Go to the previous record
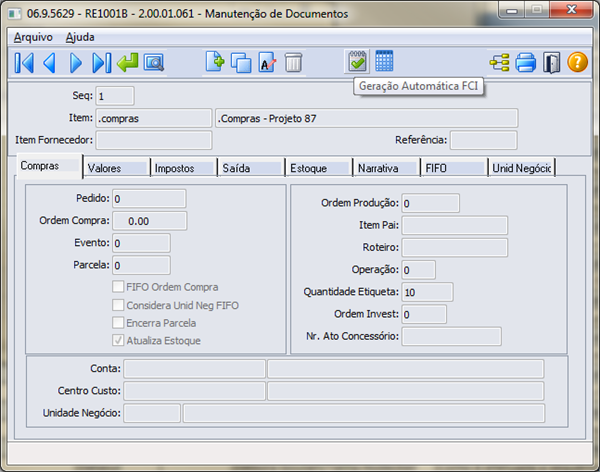Image resolution: width=600 pixels, height=472 pixels. (50, 63)
